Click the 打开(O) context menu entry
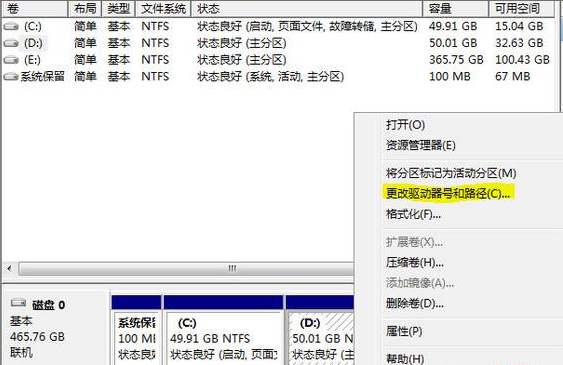 (x=405, y=125)
